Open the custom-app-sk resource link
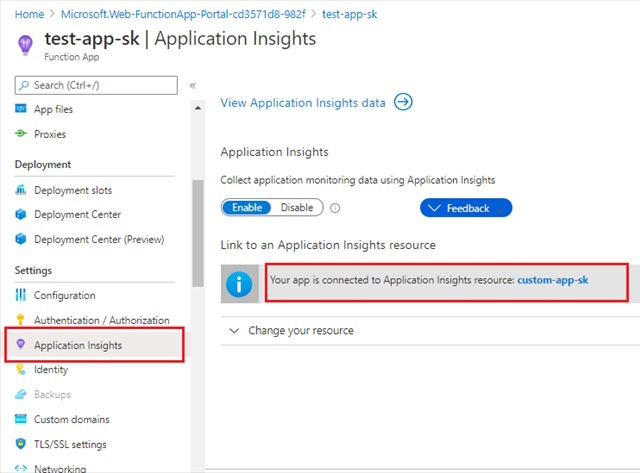 point(553,280)
